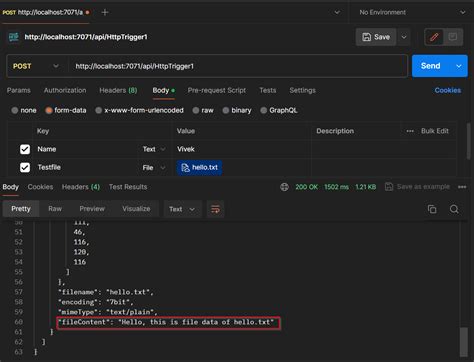Switch to the Authorization tab
Screen dimensions: 474x362
point(65,90)
